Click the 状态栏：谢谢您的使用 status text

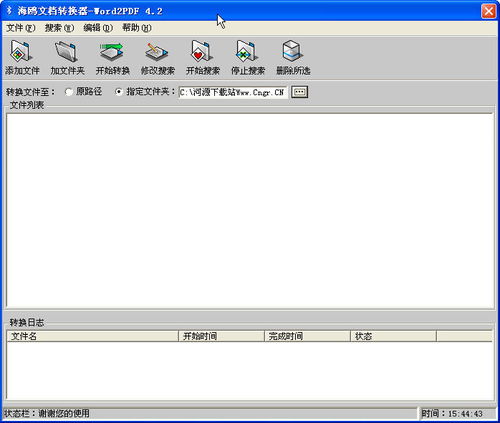(47, 414)
